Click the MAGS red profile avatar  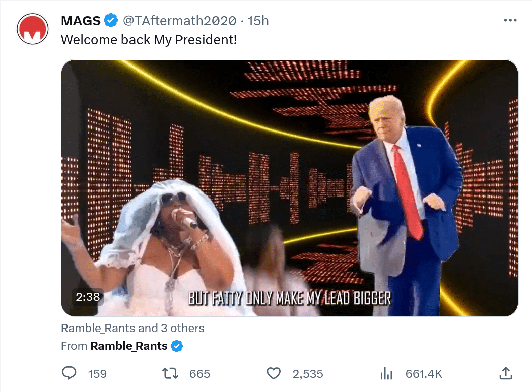(x=33, y=29)
